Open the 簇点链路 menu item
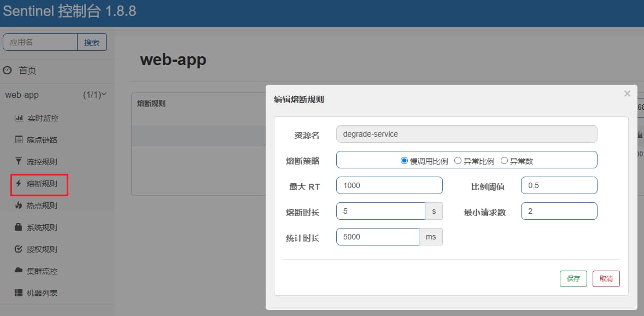The image size is (644, 316). pos(42,140)
